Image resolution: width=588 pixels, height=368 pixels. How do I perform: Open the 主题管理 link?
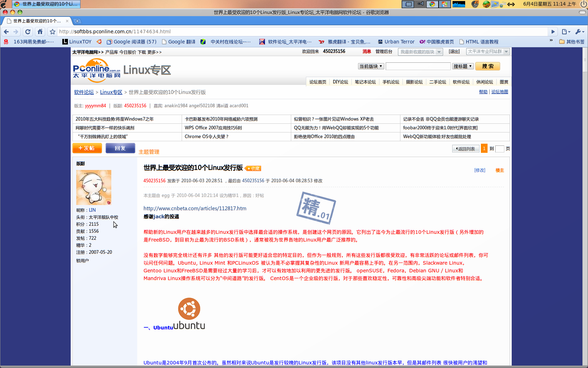click(149, 152)
